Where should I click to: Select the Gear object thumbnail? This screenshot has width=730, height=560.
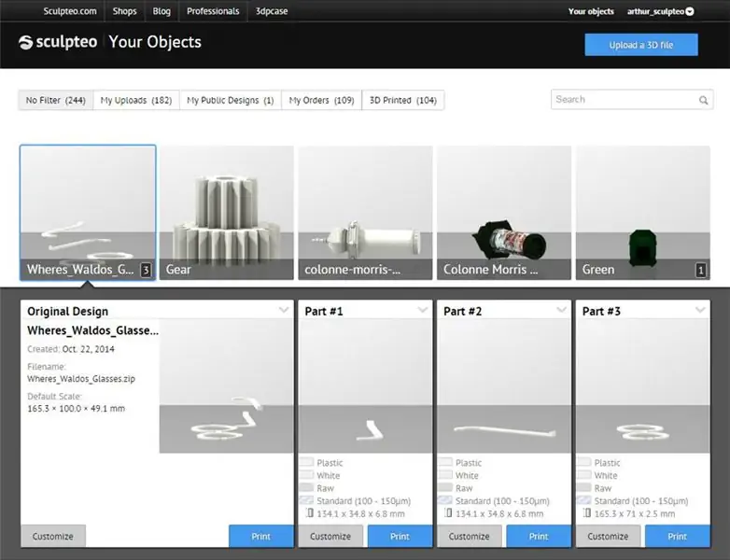coord(227,213)
